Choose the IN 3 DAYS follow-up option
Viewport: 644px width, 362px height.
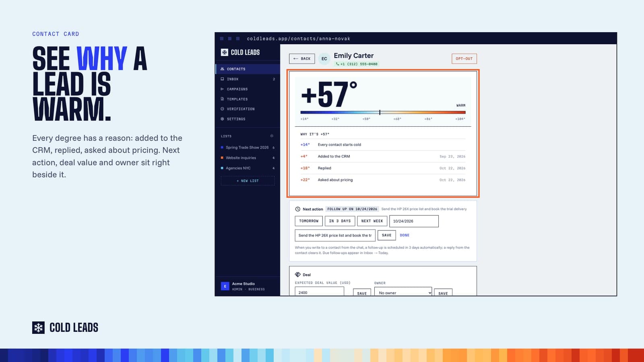pyautogui.click(x=340, y=221)
